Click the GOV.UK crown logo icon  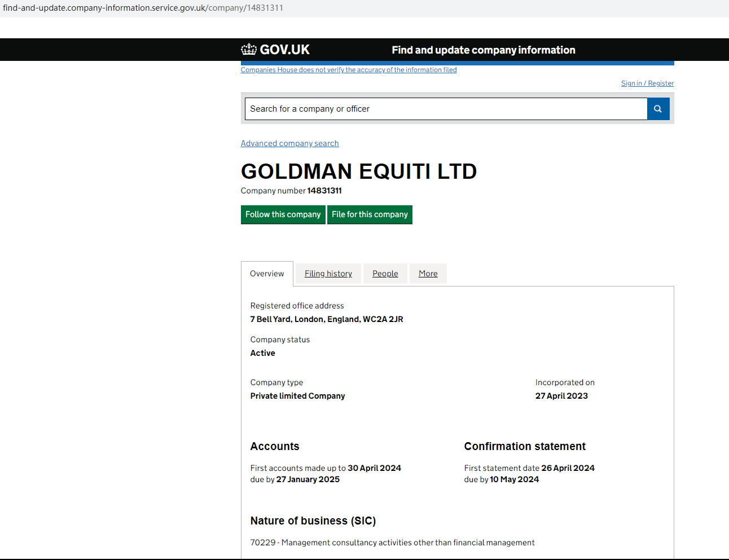[x=249, y=50]
